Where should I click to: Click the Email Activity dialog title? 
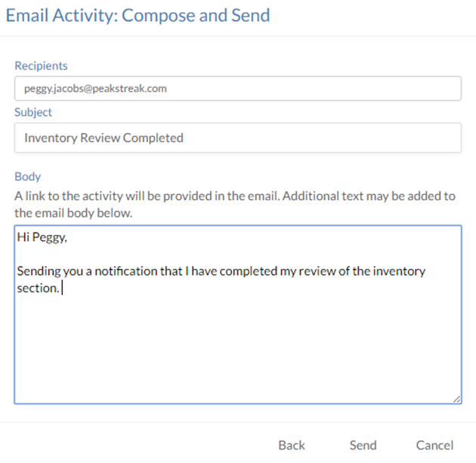pyautogui.click(x=138, y=15)
